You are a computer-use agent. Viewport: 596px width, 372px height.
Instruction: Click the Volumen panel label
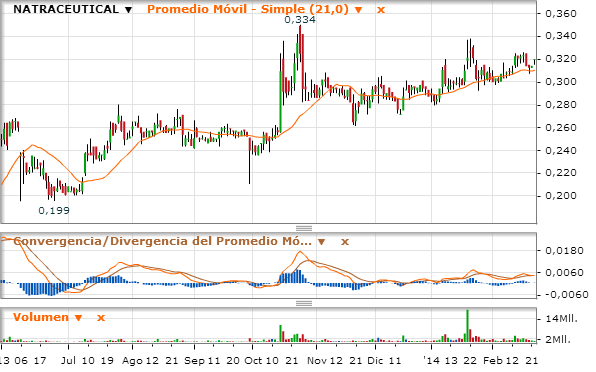click(x=41, y=317)
